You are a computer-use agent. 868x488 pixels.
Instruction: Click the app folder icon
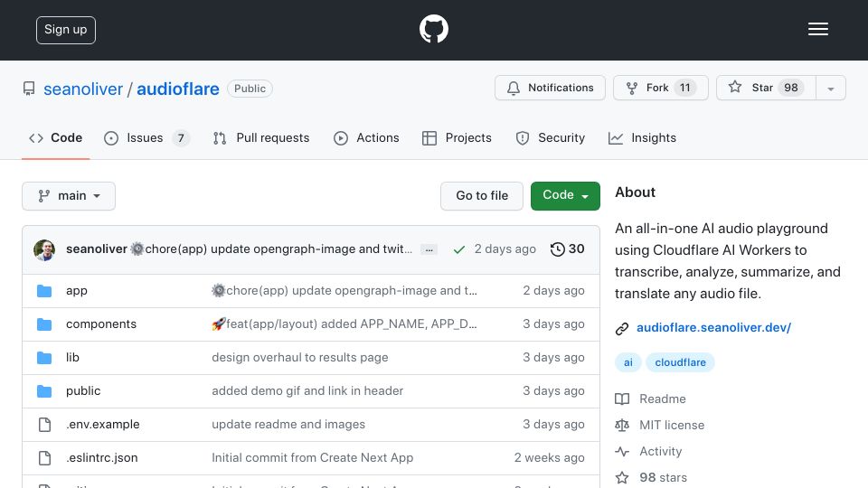(x=44, y=291)
